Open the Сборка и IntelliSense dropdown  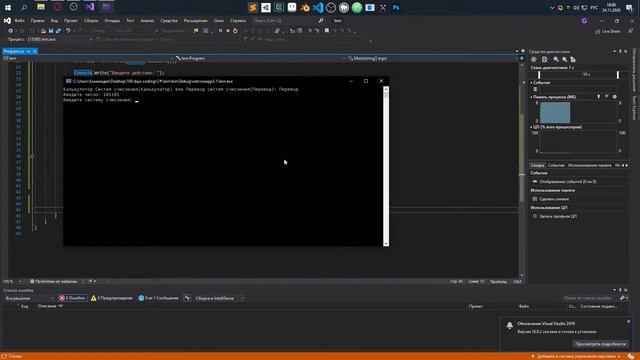pos(219,298)
